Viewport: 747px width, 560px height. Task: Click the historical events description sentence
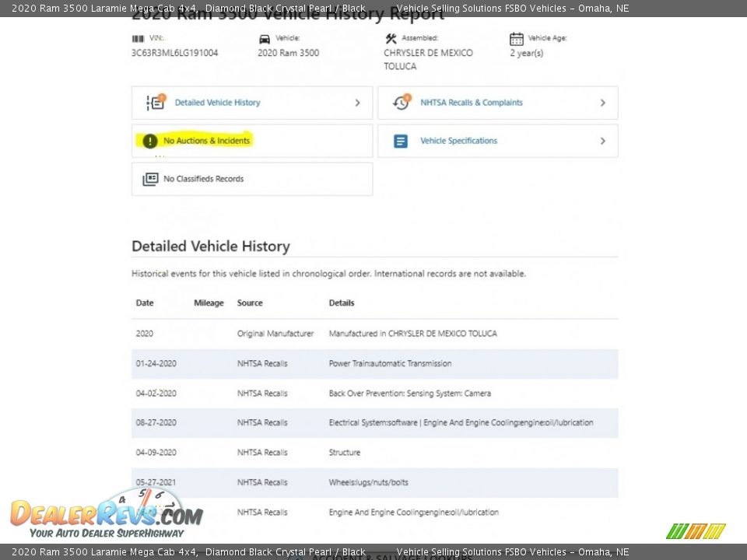point(328,274)
